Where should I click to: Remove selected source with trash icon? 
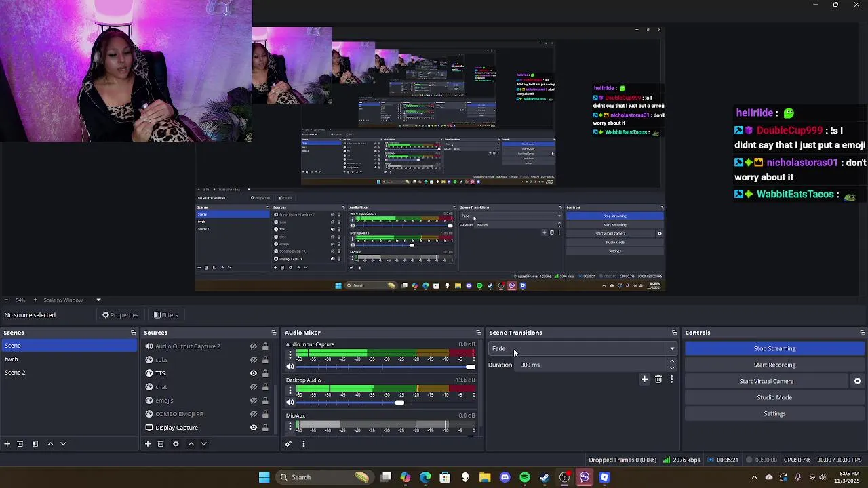(161, 444)
